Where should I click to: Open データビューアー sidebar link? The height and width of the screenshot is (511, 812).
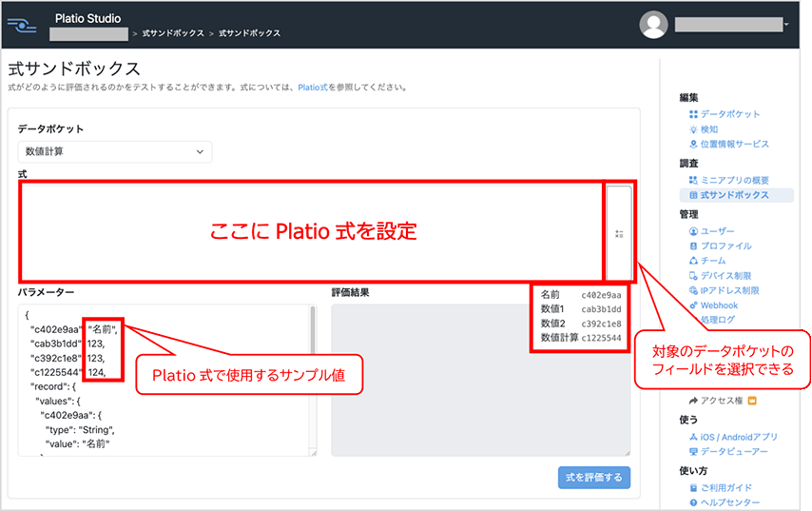tap(728, 452)
